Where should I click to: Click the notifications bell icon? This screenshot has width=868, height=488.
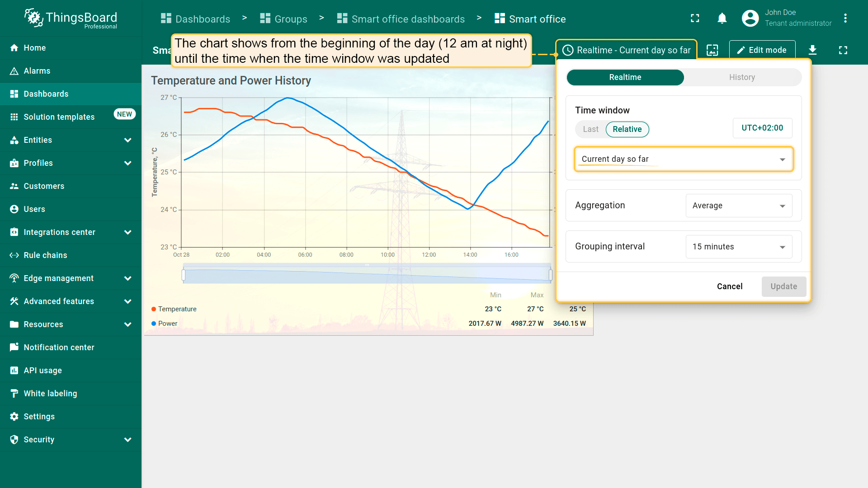[722, 19]
